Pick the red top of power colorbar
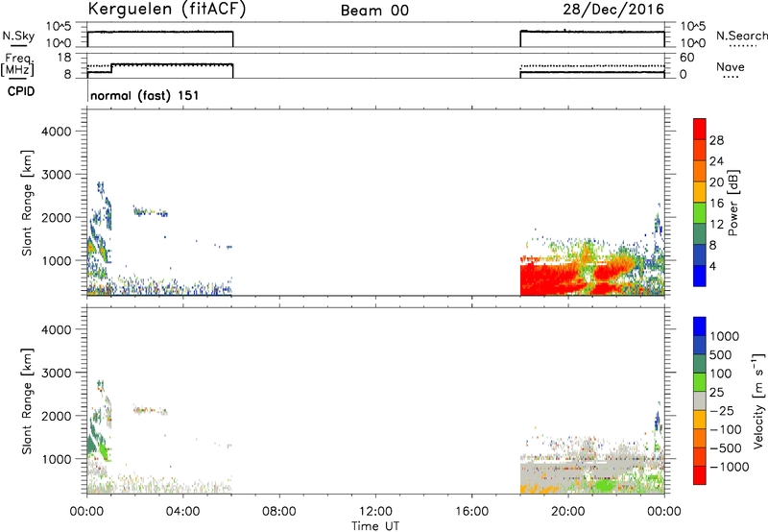 pos(700,129)
